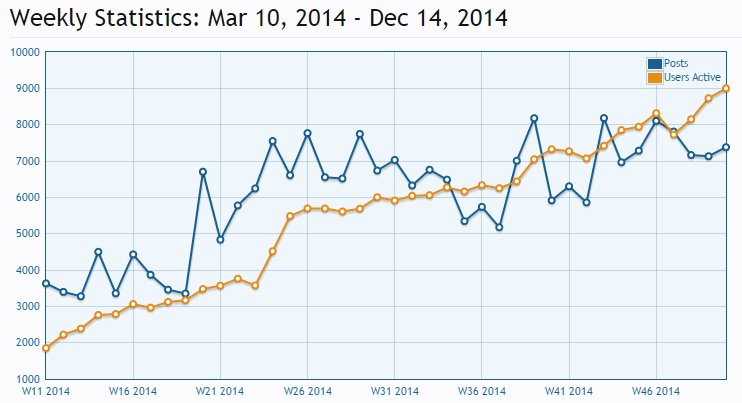This screenshot has height=403, width=742.
Task: Click the blue Posts point at W26 2014
Action: tap(308, 133)
